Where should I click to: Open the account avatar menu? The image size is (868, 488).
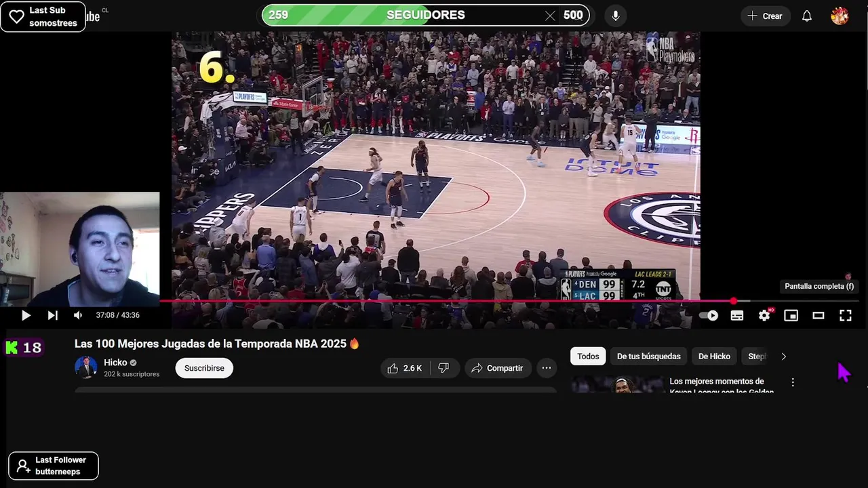pyautogui.click(x=840, y=16)
